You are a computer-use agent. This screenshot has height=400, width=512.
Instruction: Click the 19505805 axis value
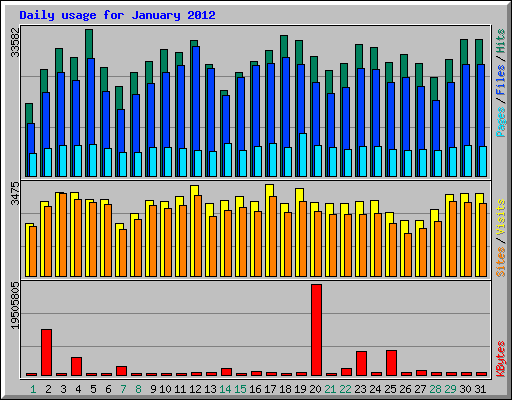click(x=15, y=305)
